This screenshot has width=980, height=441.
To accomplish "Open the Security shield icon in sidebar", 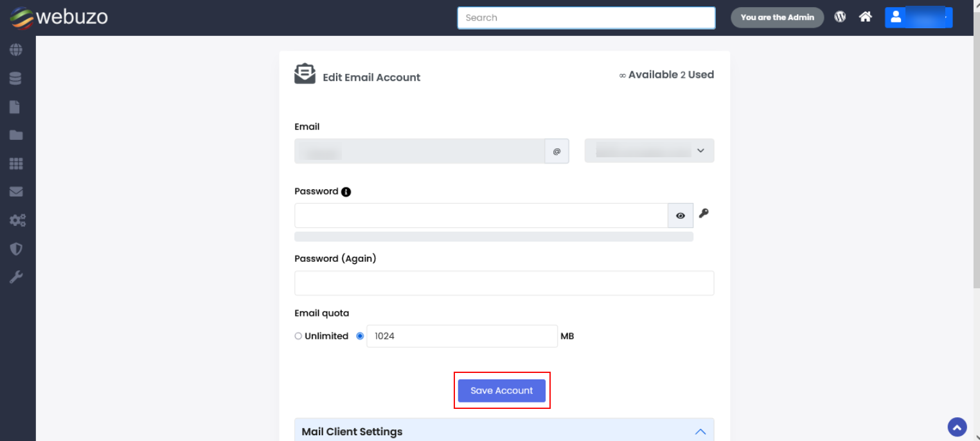I will [x=17, y=248].
